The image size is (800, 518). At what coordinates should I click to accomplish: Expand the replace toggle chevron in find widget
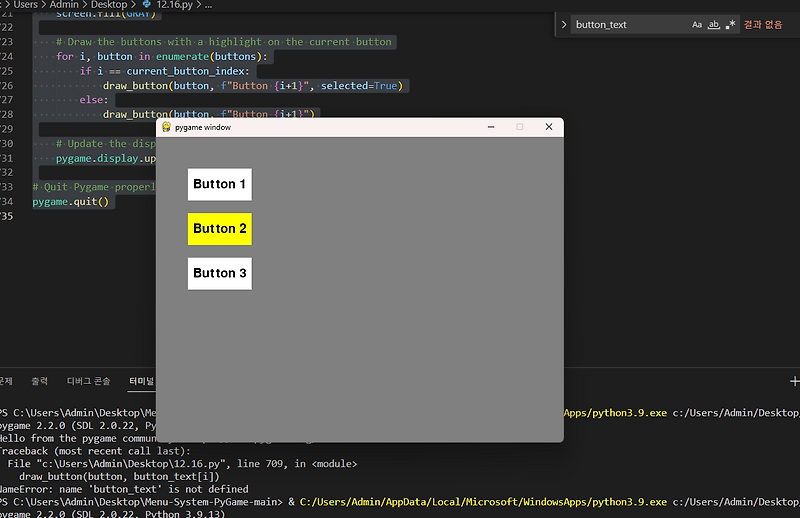point(564,24)
